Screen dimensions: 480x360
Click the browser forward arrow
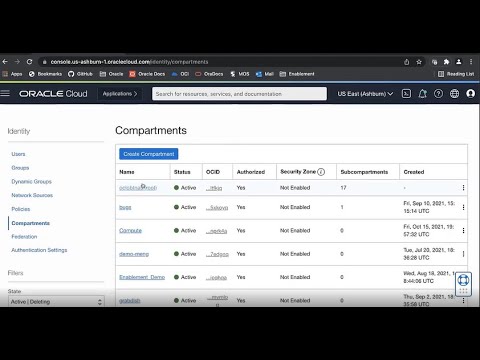point(17,62)
